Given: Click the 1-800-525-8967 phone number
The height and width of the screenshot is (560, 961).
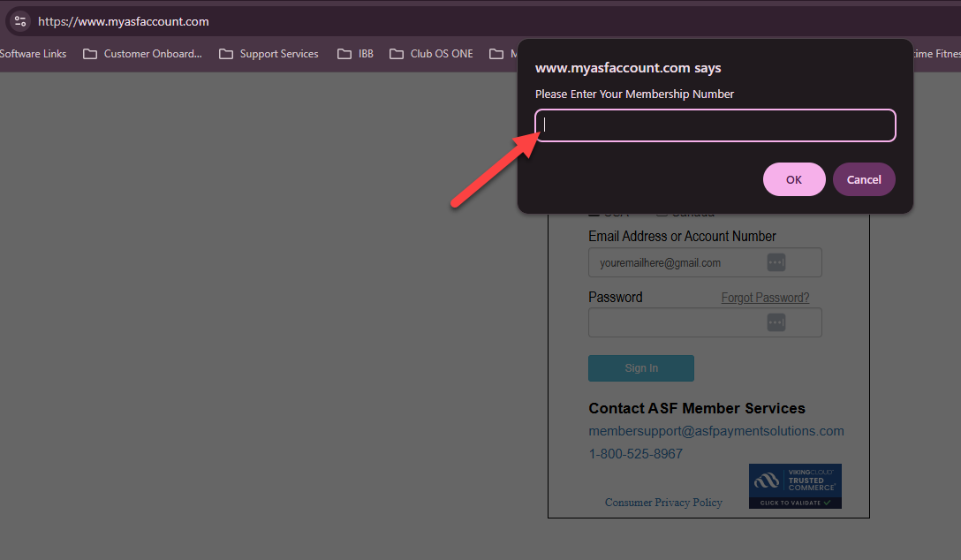Looking at the screenshot, I should [636, 454].
